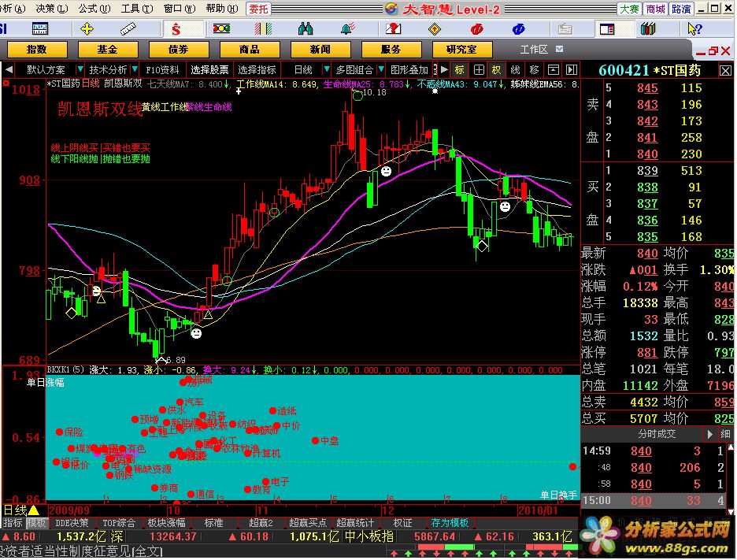Expand the 默认方案 dropdown arrow
Image resolution: width=737 pixels, height=560 pixels.
click(x=80, y=69)
